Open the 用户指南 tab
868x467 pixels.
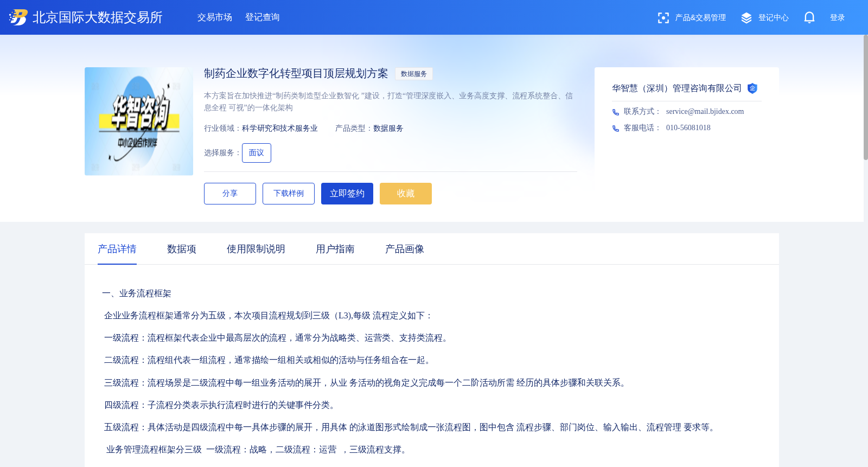335,249
